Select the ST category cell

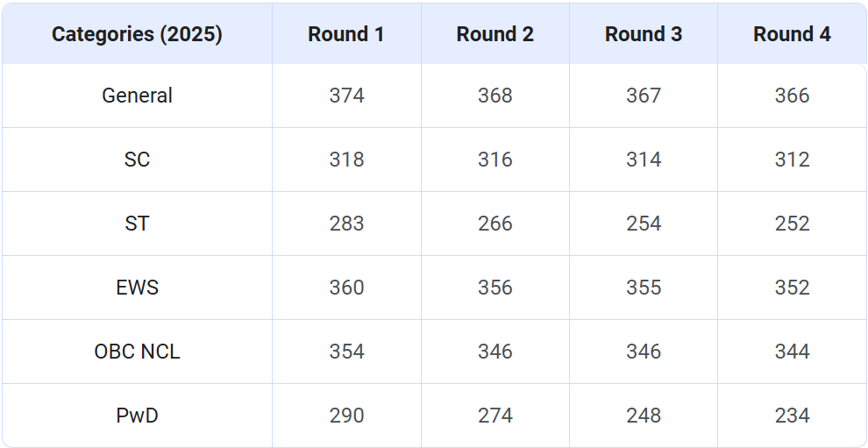137,224
